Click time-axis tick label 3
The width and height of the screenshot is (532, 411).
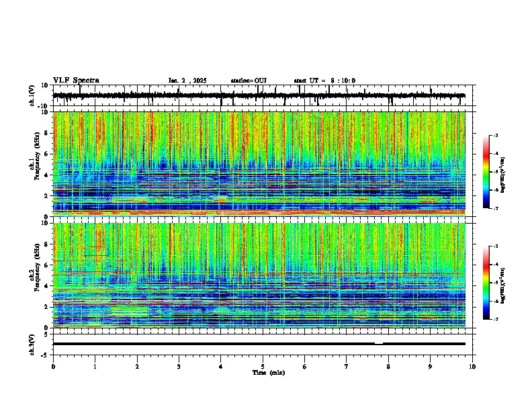tap(179, 367)
